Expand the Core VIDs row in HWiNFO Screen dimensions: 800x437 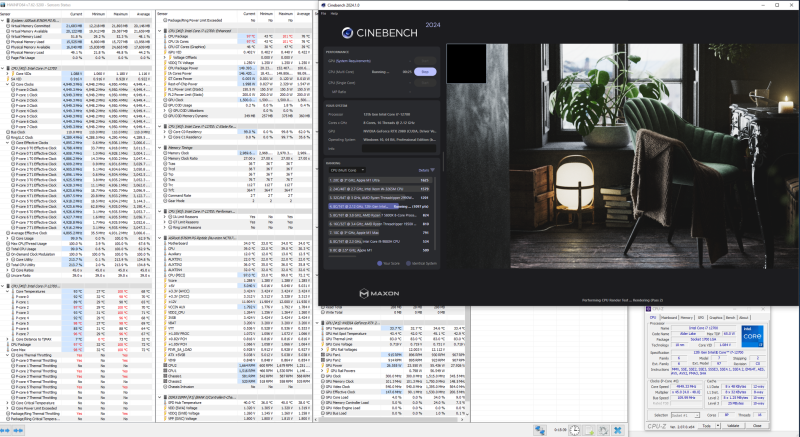tap(8, 73)
